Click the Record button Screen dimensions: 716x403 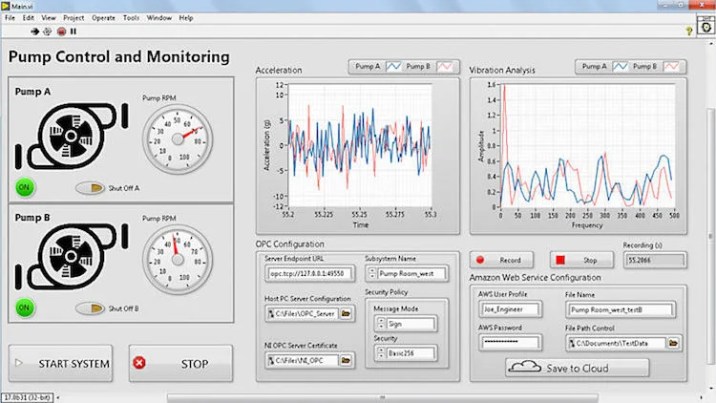[x=501, y=260]
